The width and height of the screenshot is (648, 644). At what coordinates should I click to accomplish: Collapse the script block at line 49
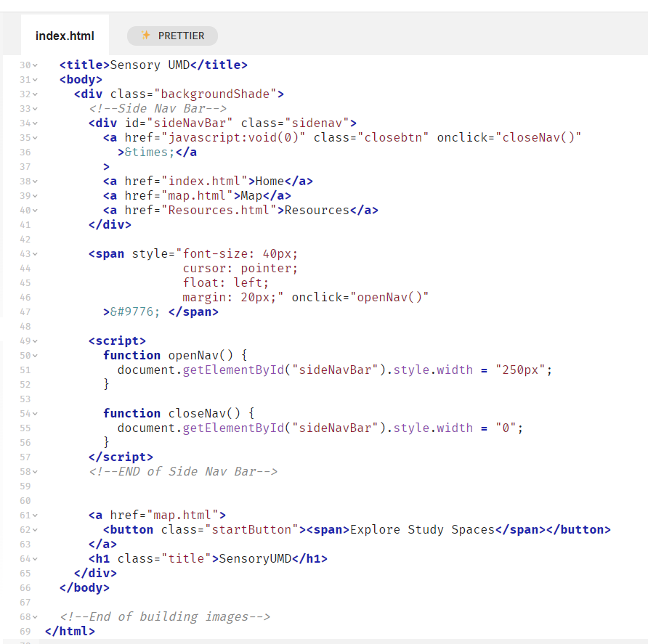click(x=35, y=341)
